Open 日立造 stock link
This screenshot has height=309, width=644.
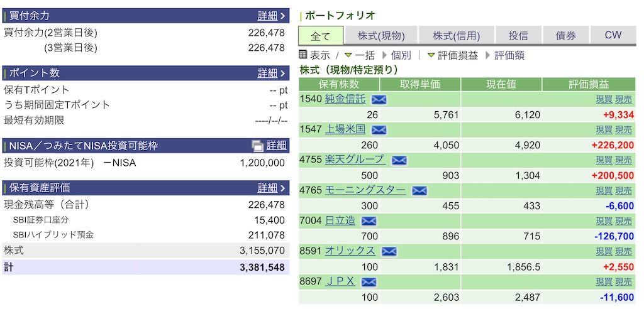coord(340,220)
